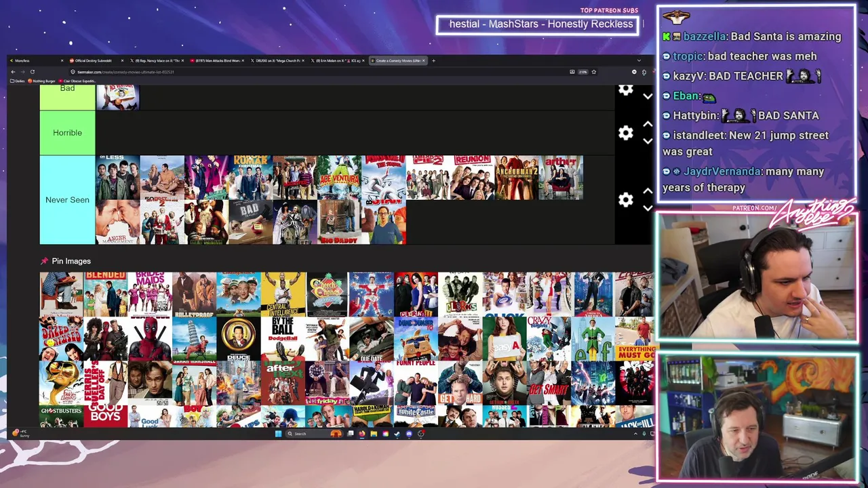
Task: Move the Never Seen tier row down
Action: pyautogui.click(x=648, y=208)
